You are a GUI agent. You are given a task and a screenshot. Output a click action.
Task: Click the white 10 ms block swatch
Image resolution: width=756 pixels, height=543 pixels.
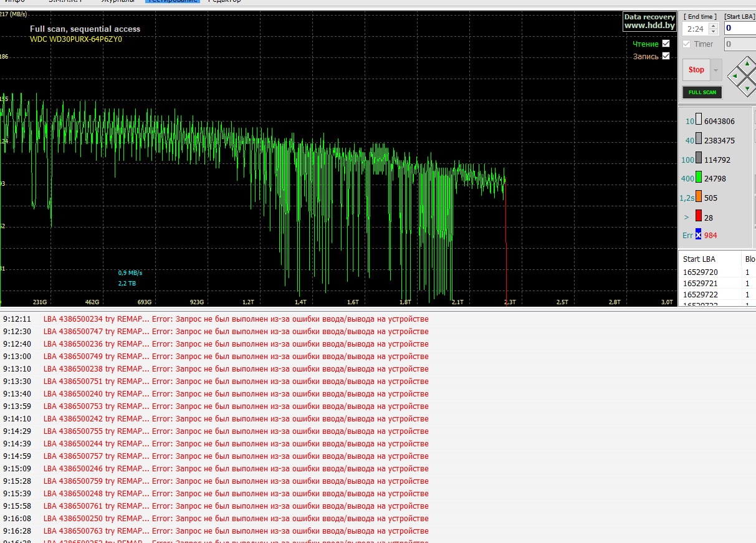coord(699,119)
